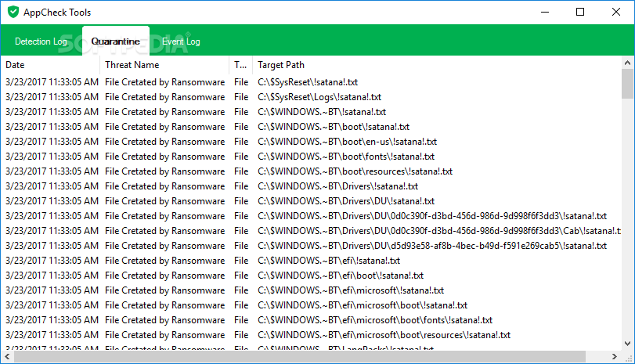Select path C:\$WINDOWS.~BT\efi\!satana!.txt
This screenshot has width=635, height=364.
[329, 261]
